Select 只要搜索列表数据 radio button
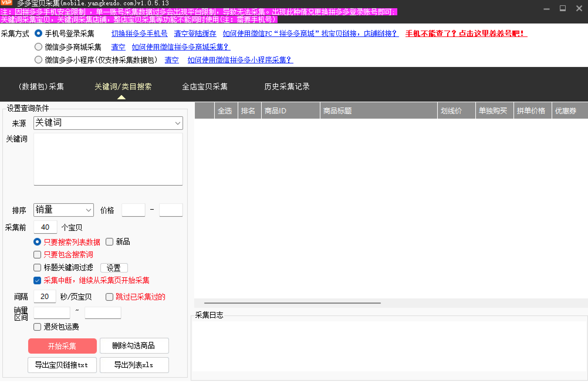The height and width of the screenshot is (383, 588). [37, 242]
